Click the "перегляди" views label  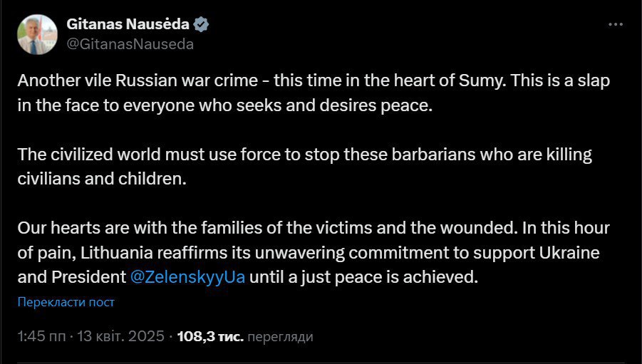point(281,336)
